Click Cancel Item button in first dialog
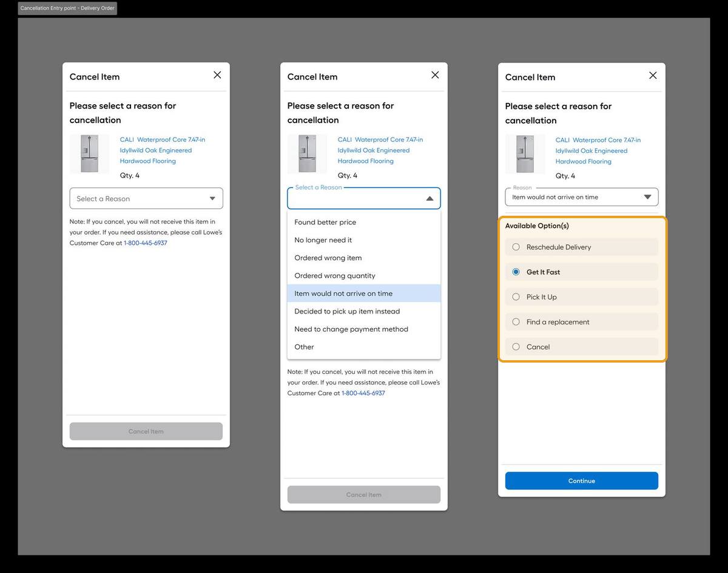 [x=146, y=431]
